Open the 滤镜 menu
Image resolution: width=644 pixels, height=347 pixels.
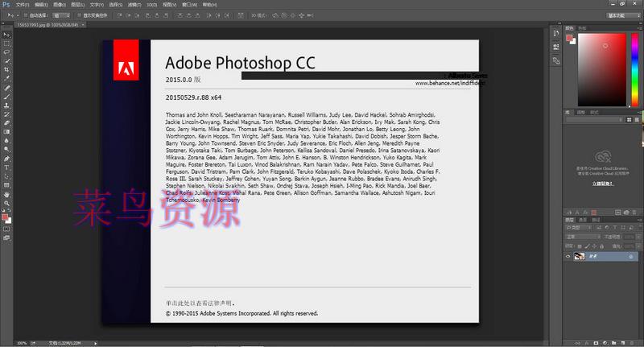pos(134,5)
